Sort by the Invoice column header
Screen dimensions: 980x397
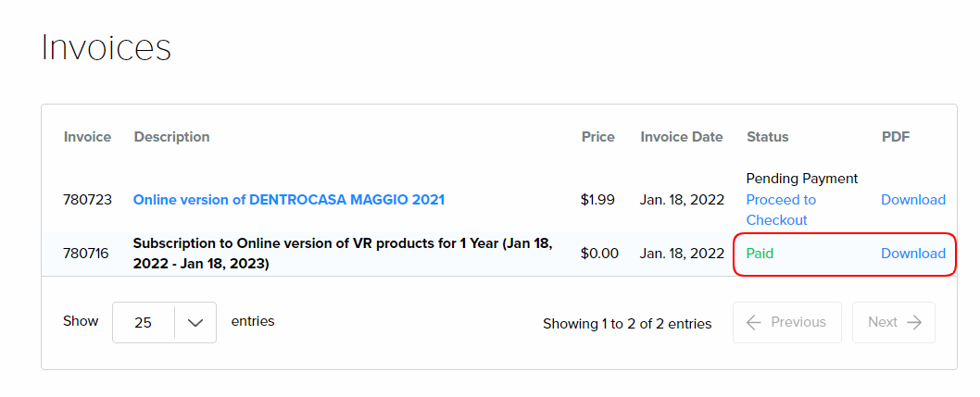87,137
